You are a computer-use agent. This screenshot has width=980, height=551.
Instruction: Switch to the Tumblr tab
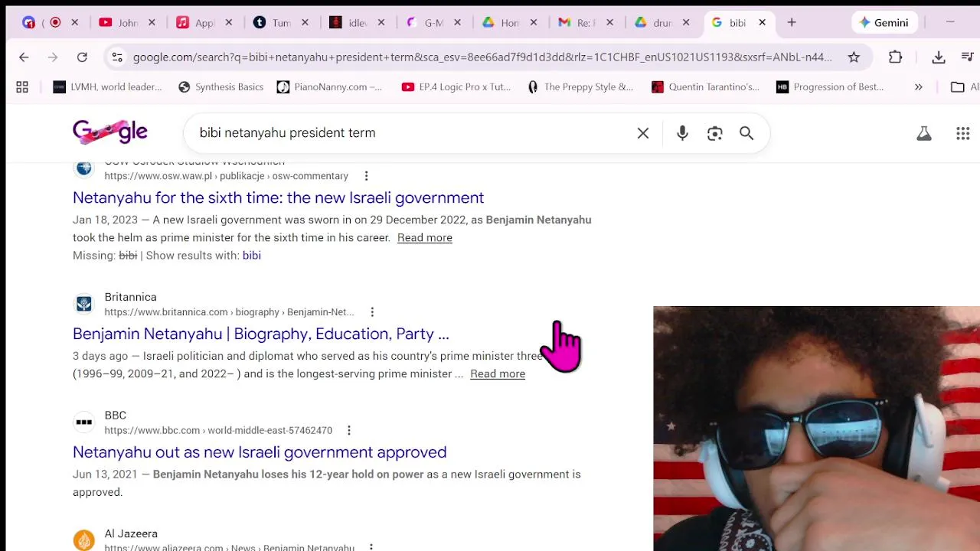(x=280, y=23)
